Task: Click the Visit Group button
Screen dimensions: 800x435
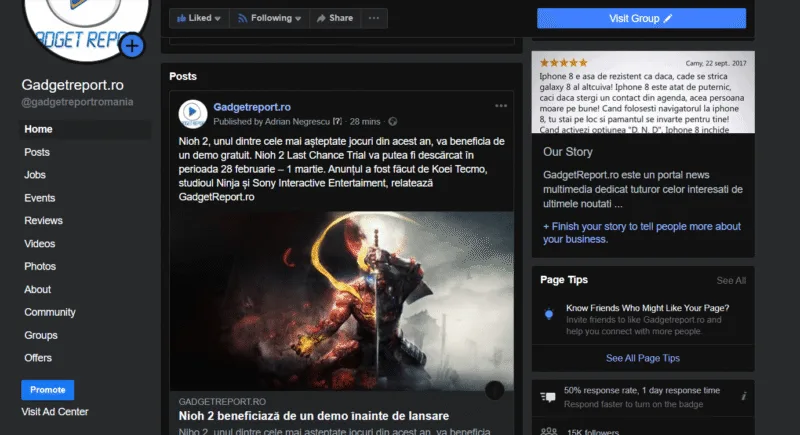Action: pos(641,18)
